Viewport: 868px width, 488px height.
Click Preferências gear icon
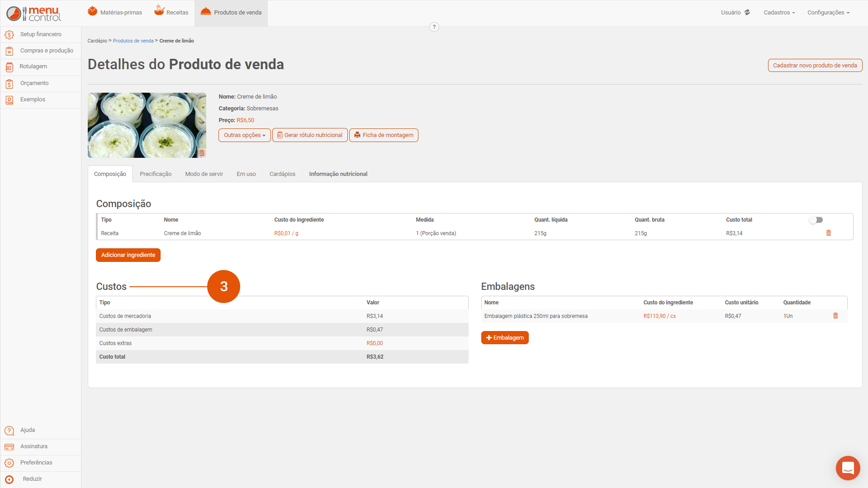[x=9, y=463]
